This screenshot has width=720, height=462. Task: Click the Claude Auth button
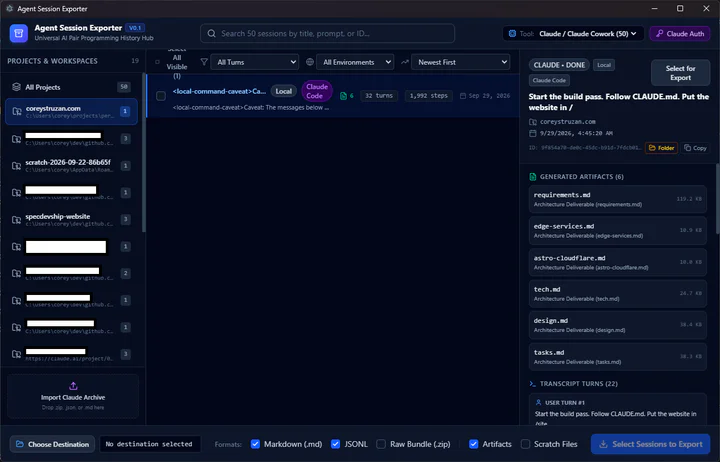coord(680,34)
